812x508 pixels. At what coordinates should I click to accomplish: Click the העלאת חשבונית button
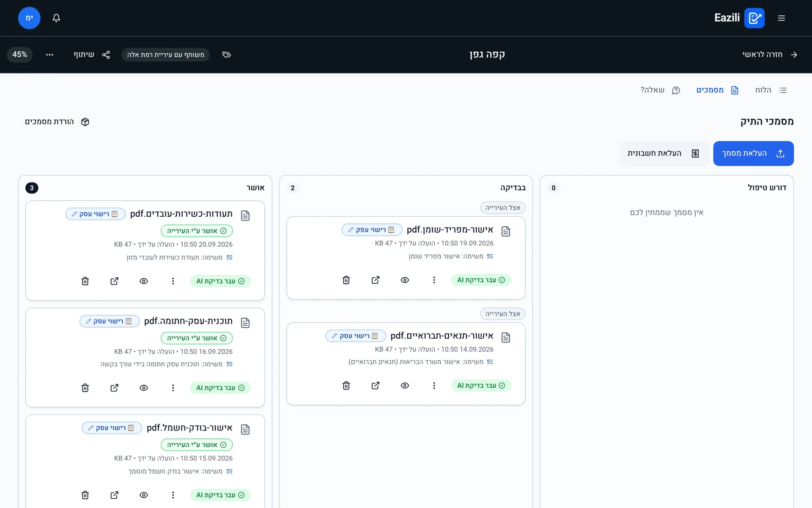[x=663, y=153]
